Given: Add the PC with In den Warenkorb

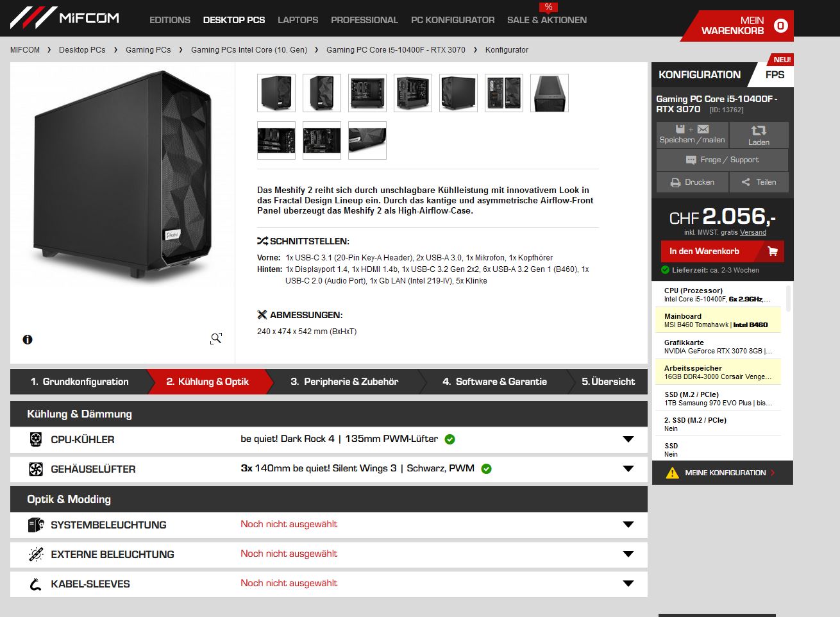Looking at the screenshot, I should tap(722, 251).
